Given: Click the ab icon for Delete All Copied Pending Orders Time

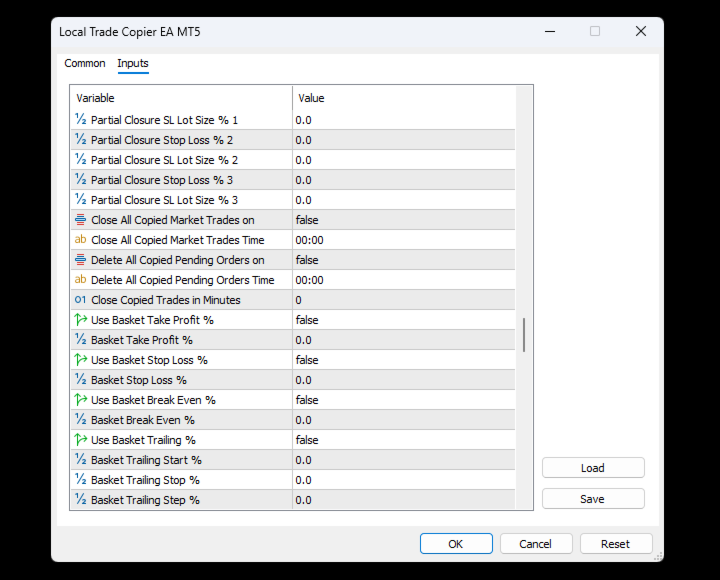Looking at the screenshot, I should [x=80, y=280].
